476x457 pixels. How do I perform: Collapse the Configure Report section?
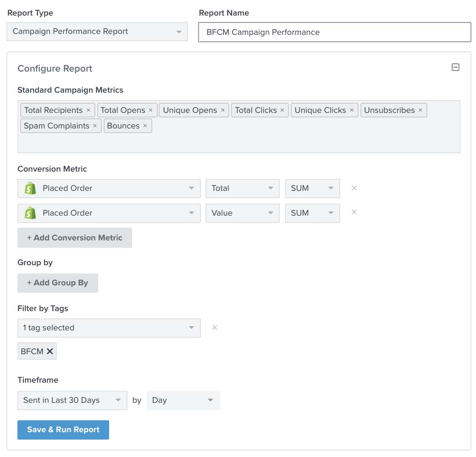(x=455, y=67)
